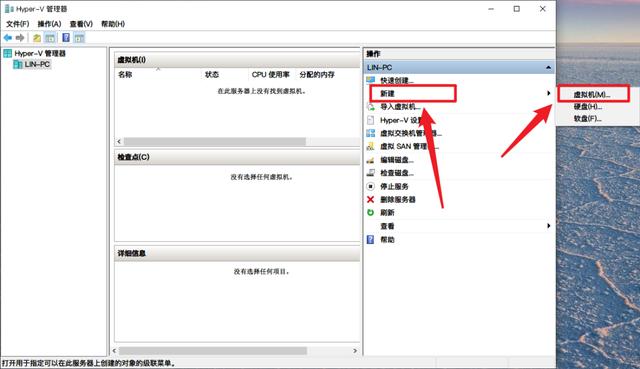This screenshot has height=369, width=640.
Task: Click the 检查磁盘 icon
Action: pyautogui.click(x=371, y=173)
